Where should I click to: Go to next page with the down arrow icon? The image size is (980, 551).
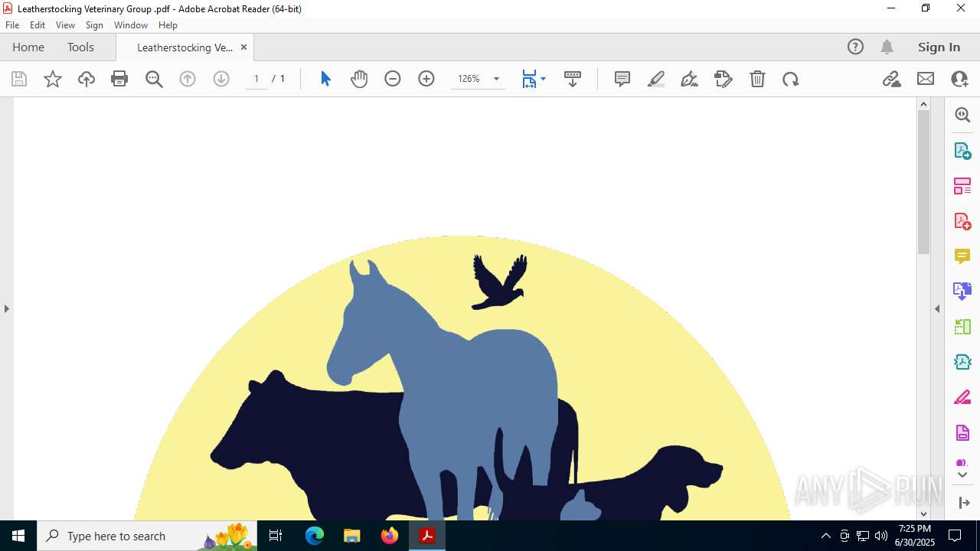(x=221, y=79)
